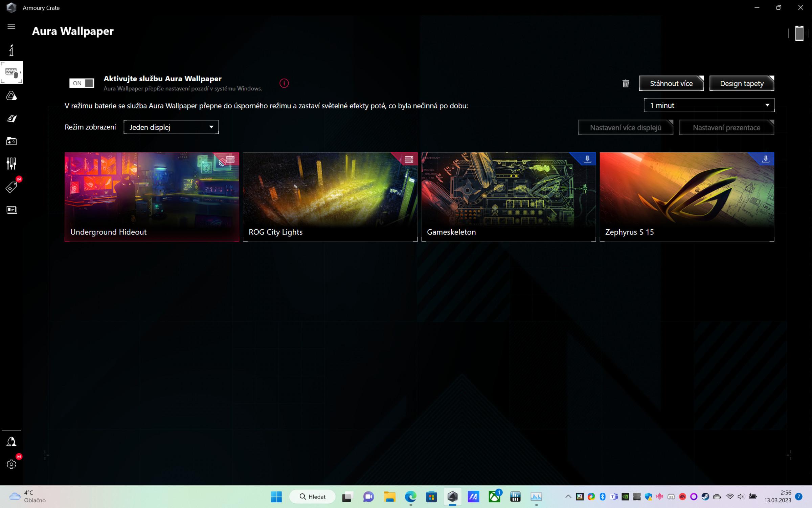Click Windows Security shield tray icon
Image resolution: width=812 pixels, height=508 pixels.
[648, 496]
